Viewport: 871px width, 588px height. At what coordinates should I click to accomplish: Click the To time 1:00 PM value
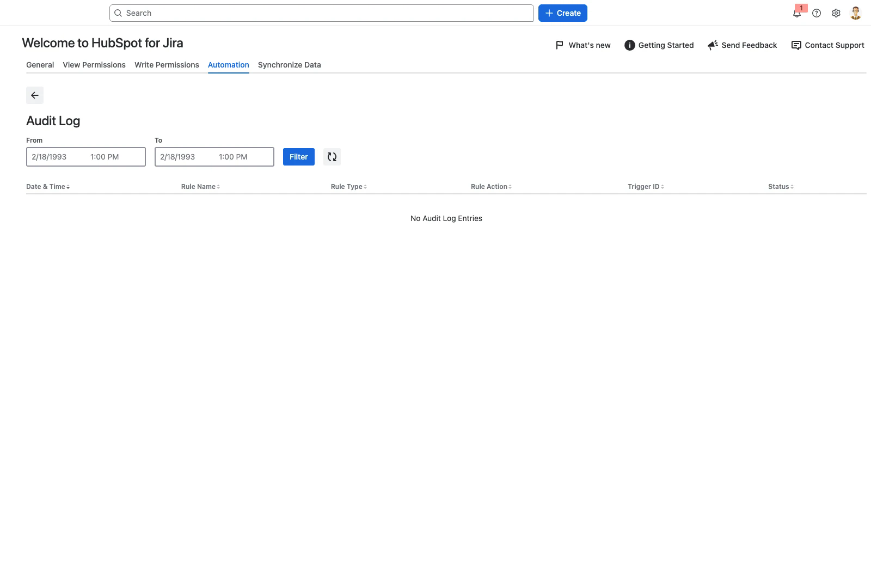click(233, 157)
